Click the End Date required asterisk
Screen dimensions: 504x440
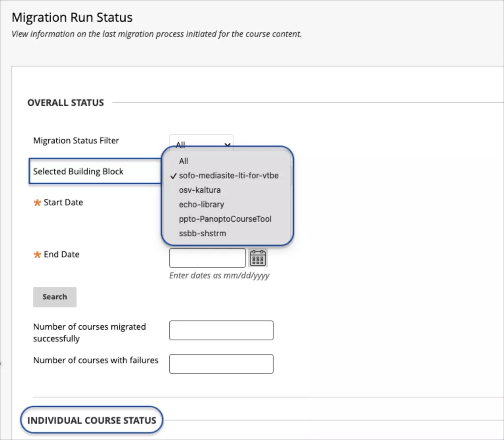(37, 254)
